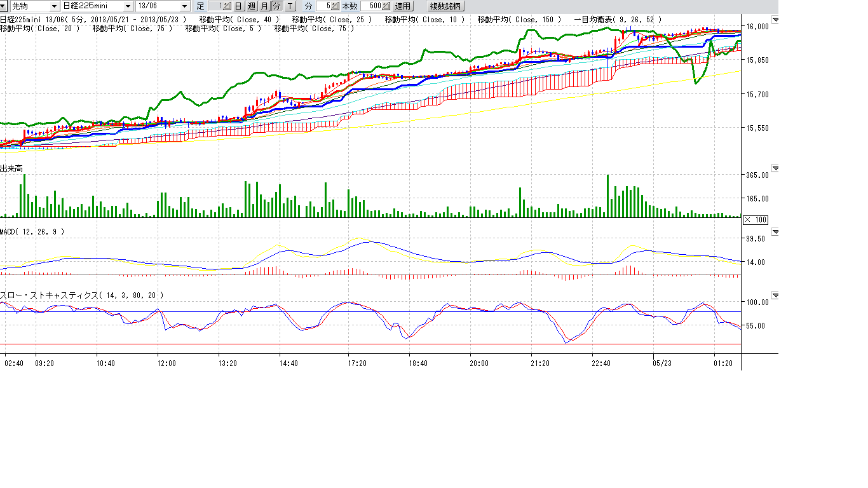Click the ×100 volume scale box

tap(756, 220)
